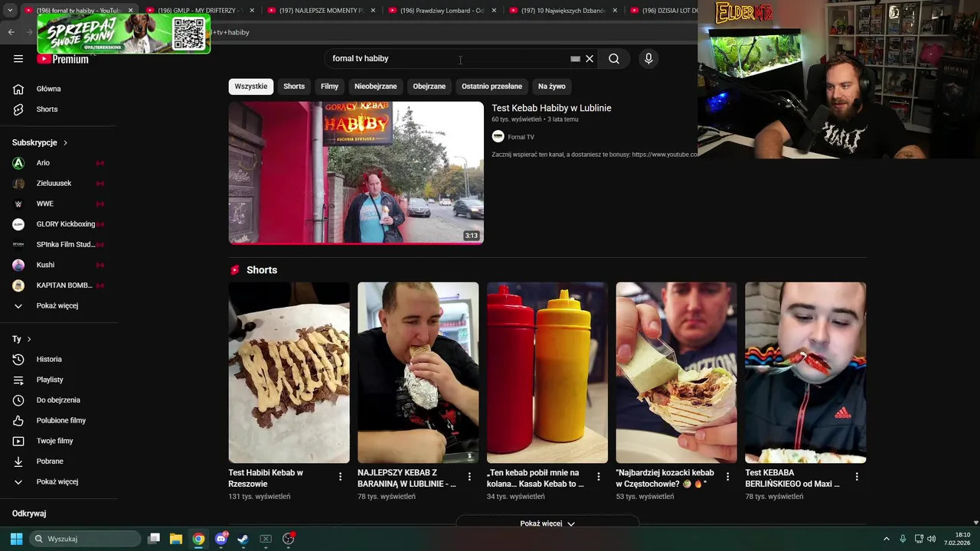Screen dimensions: 980x551
Task: Expand shorts shelf with Pokaż więcej
Action: click(547, 523)
